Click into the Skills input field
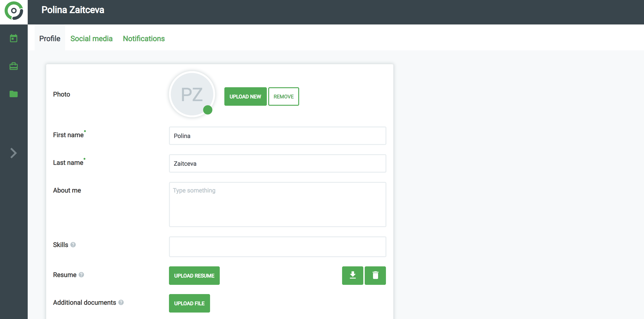The height and width of the screenshot is (319, 644). pos(277,247)
